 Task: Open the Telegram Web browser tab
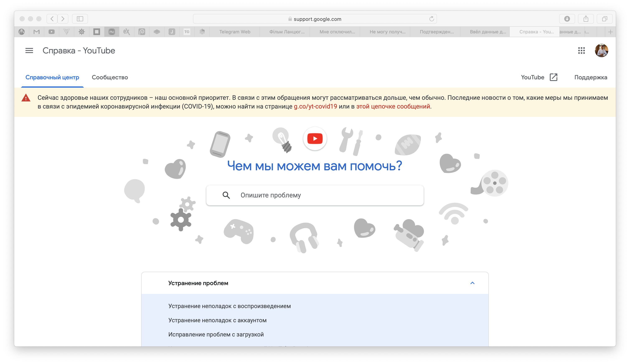235,32
